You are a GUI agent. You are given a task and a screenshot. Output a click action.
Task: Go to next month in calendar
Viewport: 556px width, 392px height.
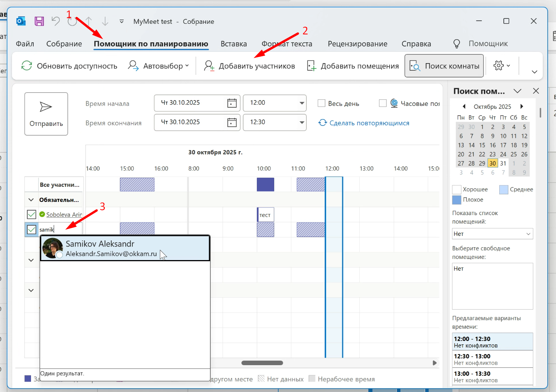point(522,106)
